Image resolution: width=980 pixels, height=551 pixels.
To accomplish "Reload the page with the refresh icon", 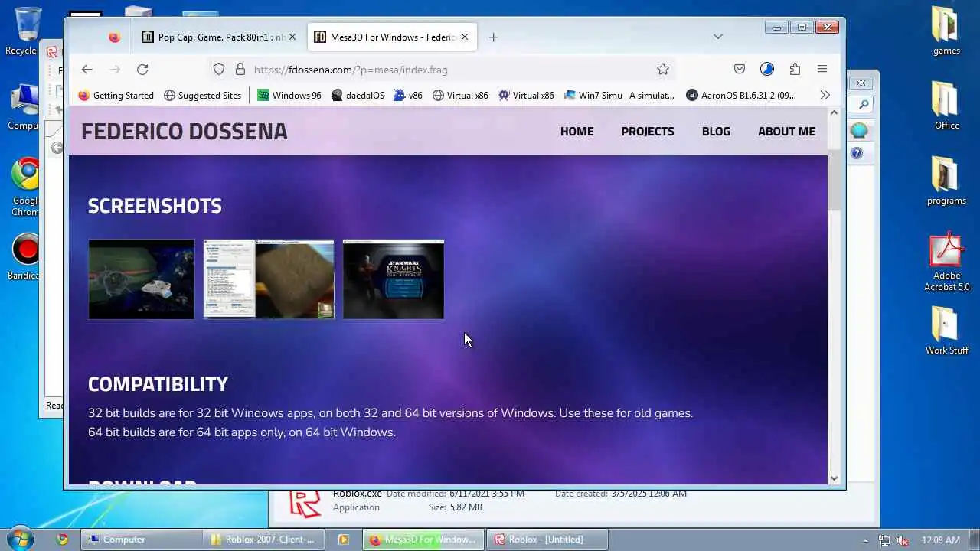I will tap(142, 70).
